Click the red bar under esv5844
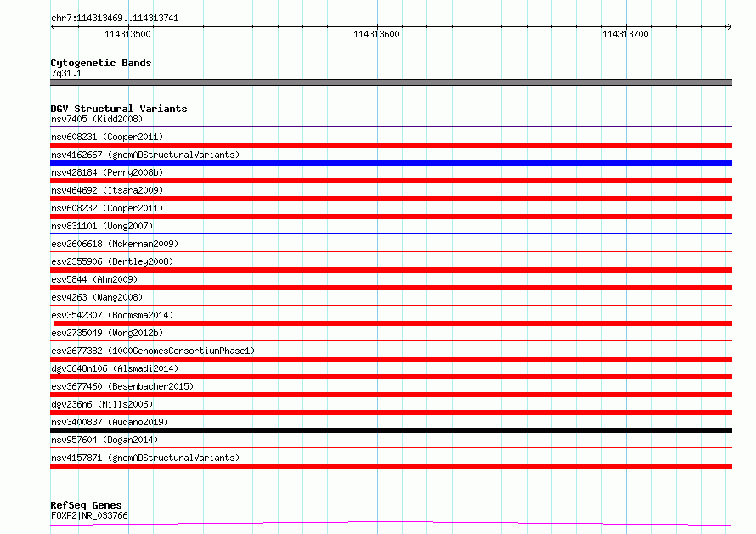756x534 pixels. [391, 288]
